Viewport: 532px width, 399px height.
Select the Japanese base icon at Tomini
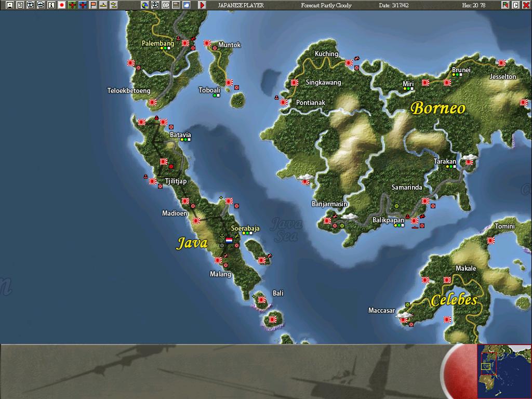[x=490, y=241]
